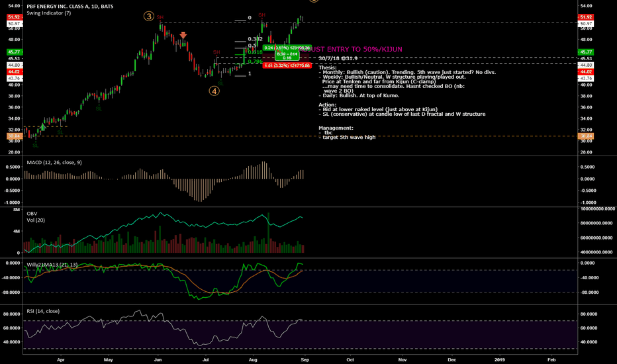Screen dimensions: 617x364
Task: Click the red 51.92 tag on the left price axis
Action: tap(14, 17)
